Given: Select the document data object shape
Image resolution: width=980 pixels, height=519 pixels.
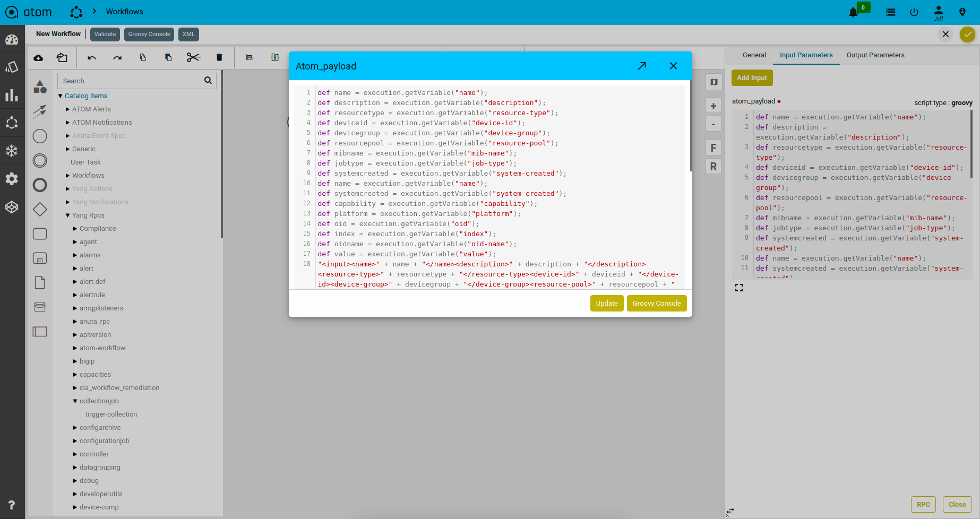Looking at the screenshot, I should pos(40,282).
